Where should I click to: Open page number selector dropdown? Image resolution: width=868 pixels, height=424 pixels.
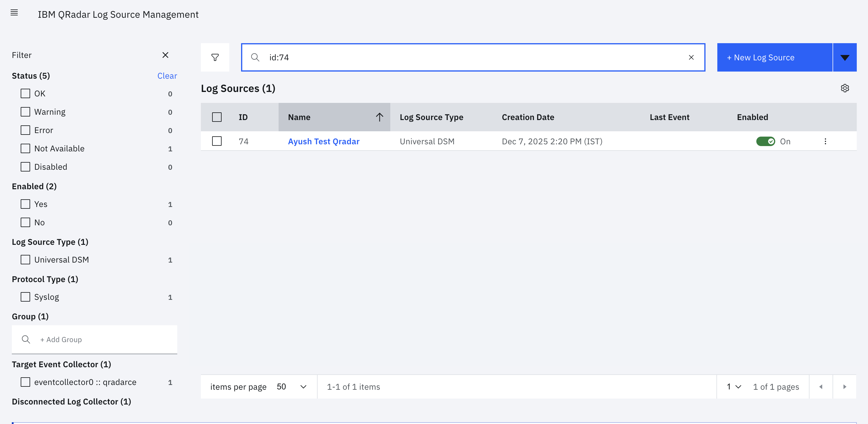point(734,387)
